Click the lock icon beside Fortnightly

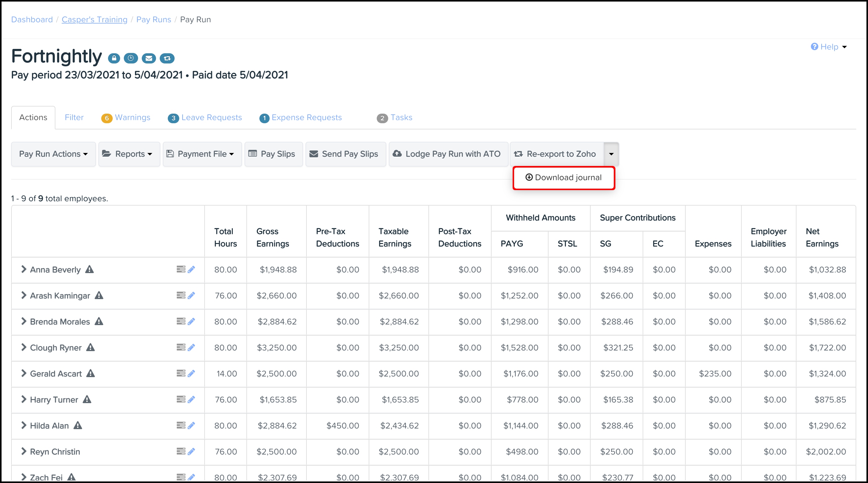[114, 58]
